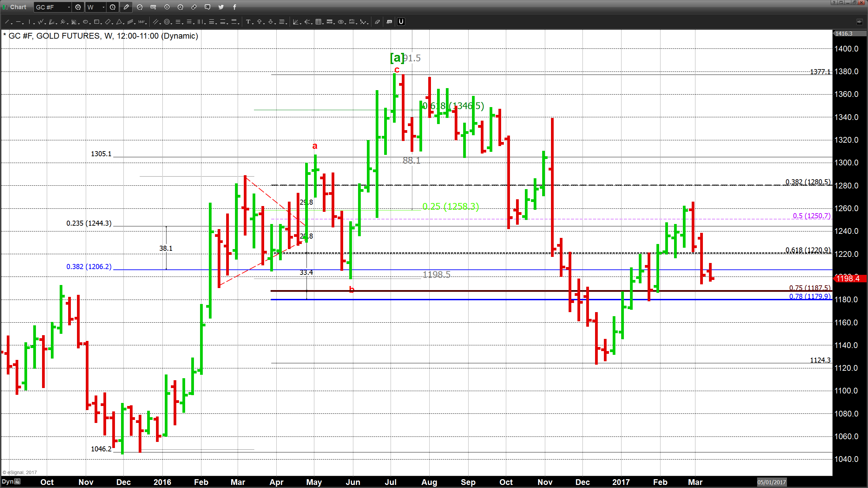Click the 1377.1 horizontal level label
Screen dimensions: 868x488
[x=820, y=72]
